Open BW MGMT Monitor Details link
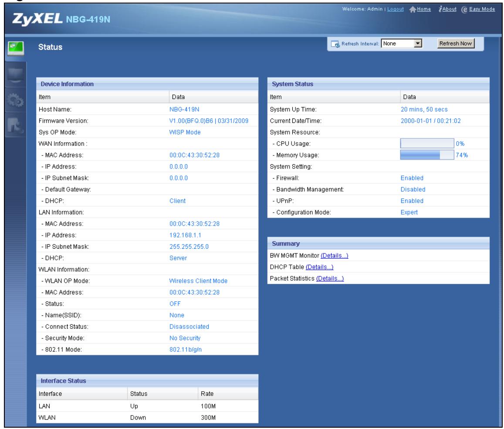The width and height of the screenshot is (504, 429). point(334,256)
